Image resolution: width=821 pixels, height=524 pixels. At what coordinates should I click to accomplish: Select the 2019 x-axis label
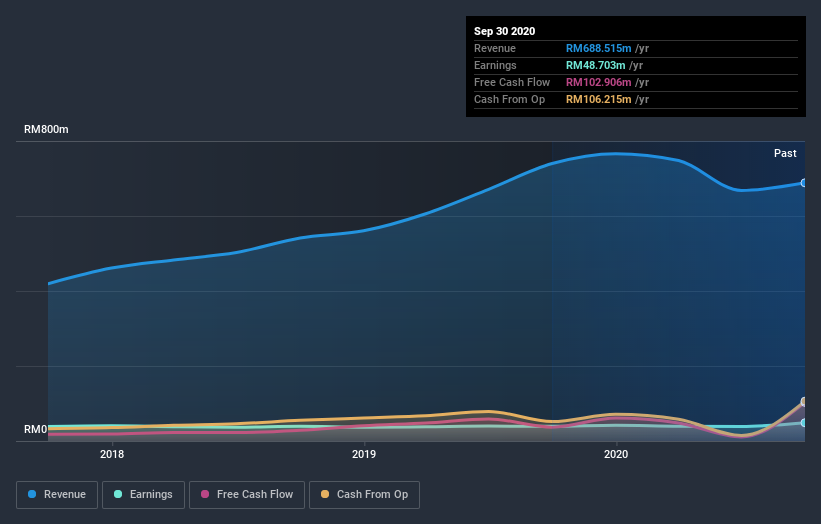(x=364, y=454)
